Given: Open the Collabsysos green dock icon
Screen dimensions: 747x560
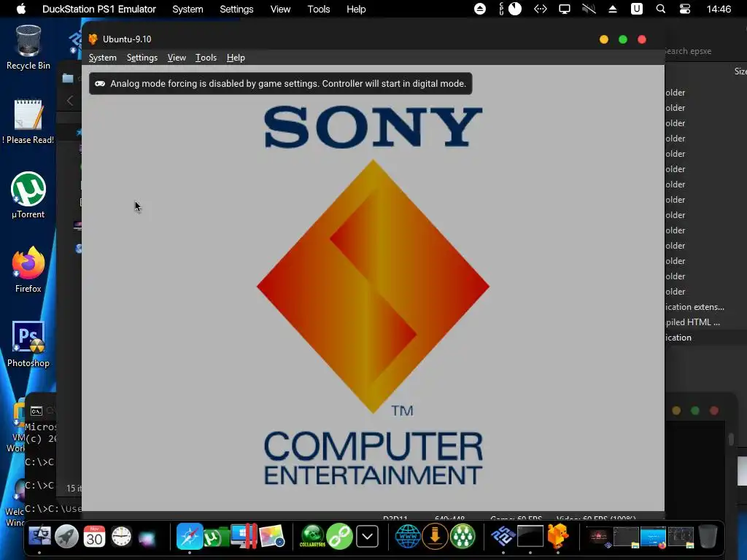Looking at the screenshot, I should click(312, 536).
